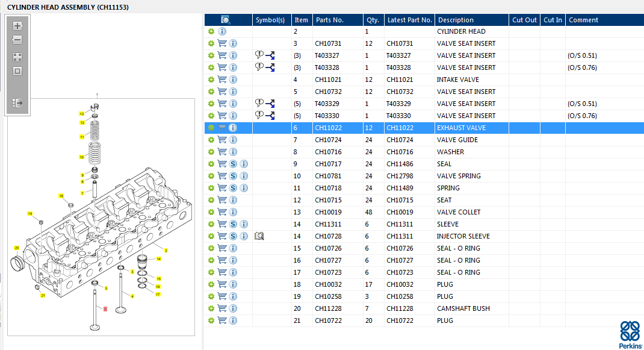The width and height of the screenshot is (644, 350).
Task: Click the Qty. column header
Action: point(373,20)
